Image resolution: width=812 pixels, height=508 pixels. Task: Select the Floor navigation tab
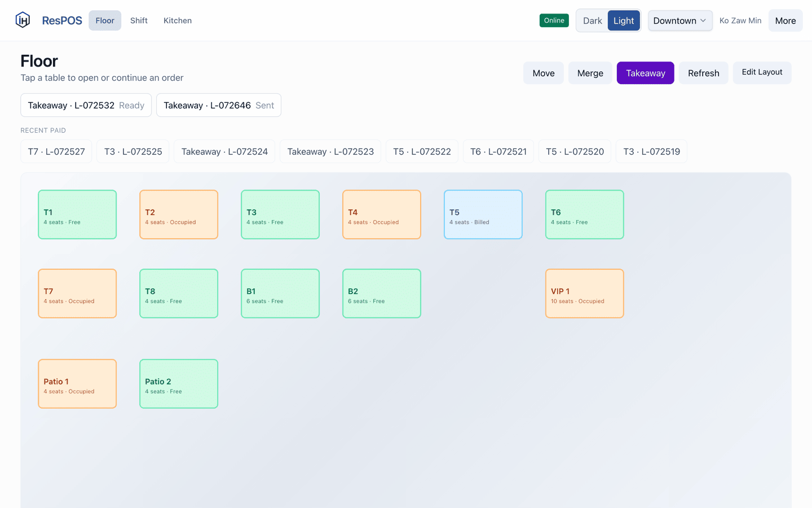pos(105,20)
